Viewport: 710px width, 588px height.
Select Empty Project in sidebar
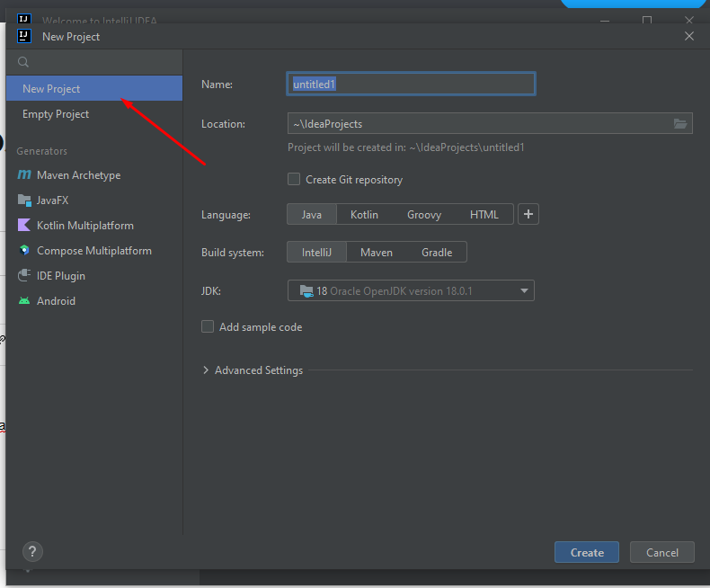tap(94, 113)
